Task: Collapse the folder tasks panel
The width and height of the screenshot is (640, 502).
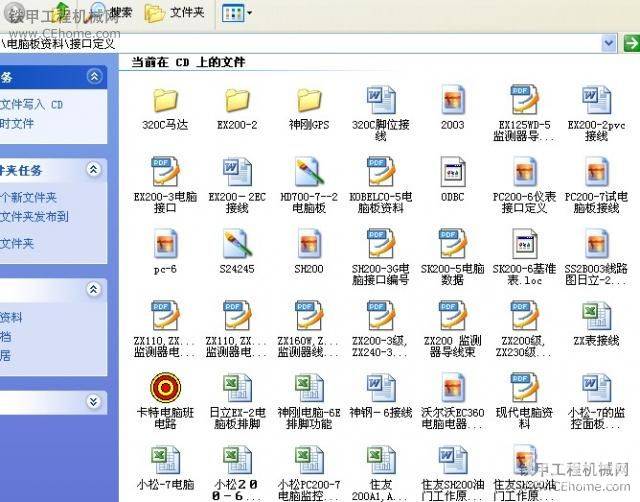Action: (94, 169)
